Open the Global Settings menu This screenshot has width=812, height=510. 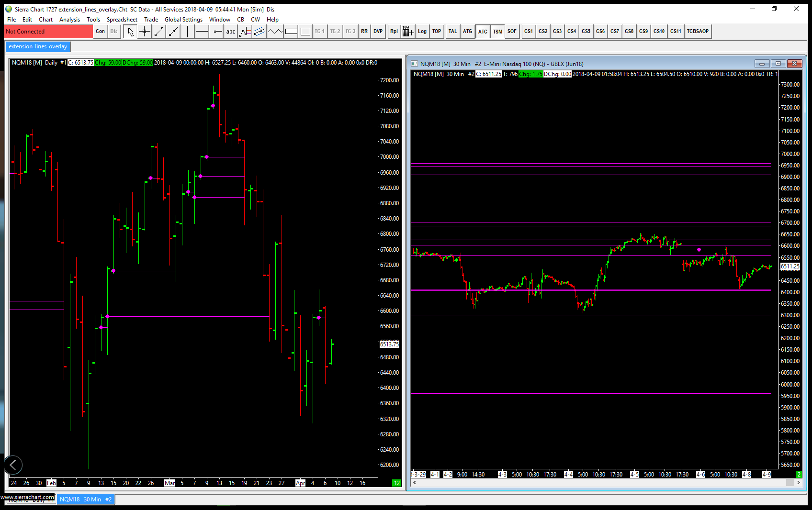(x=183, y=20)
